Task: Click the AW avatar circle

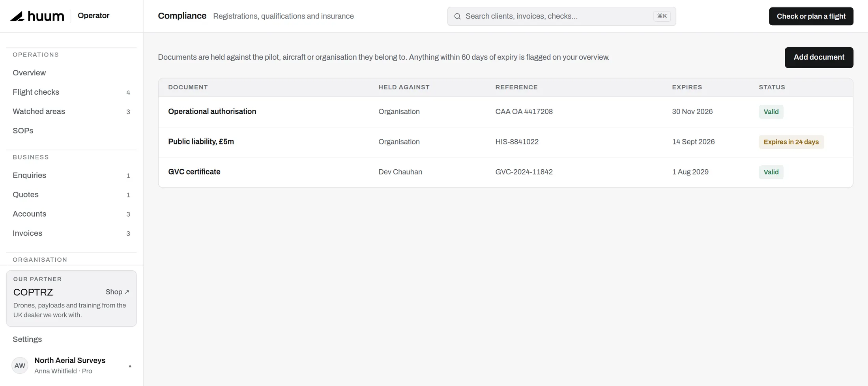Action: coord(20,365)
